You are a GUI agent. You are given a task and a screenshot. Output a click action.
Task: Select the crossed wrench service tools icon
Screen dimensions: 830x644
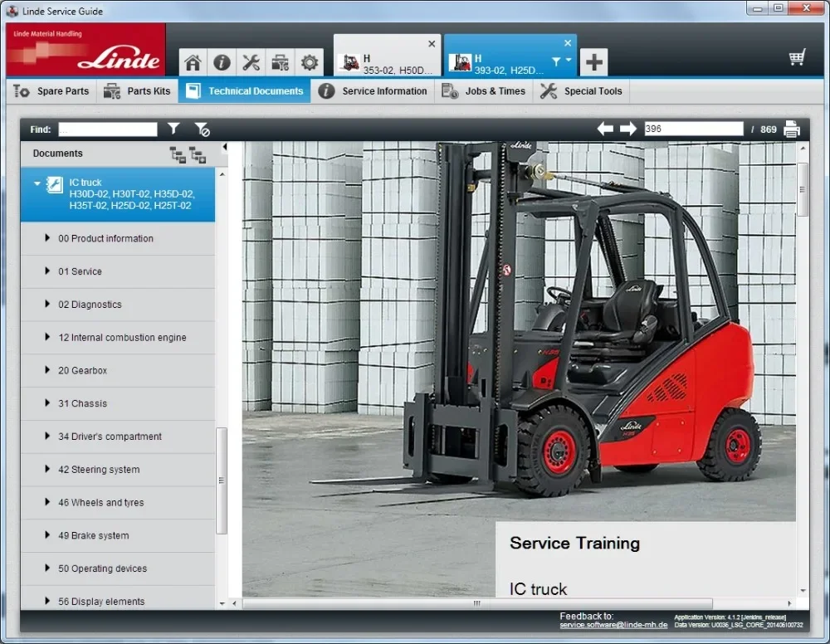click(x=251, y=62)
